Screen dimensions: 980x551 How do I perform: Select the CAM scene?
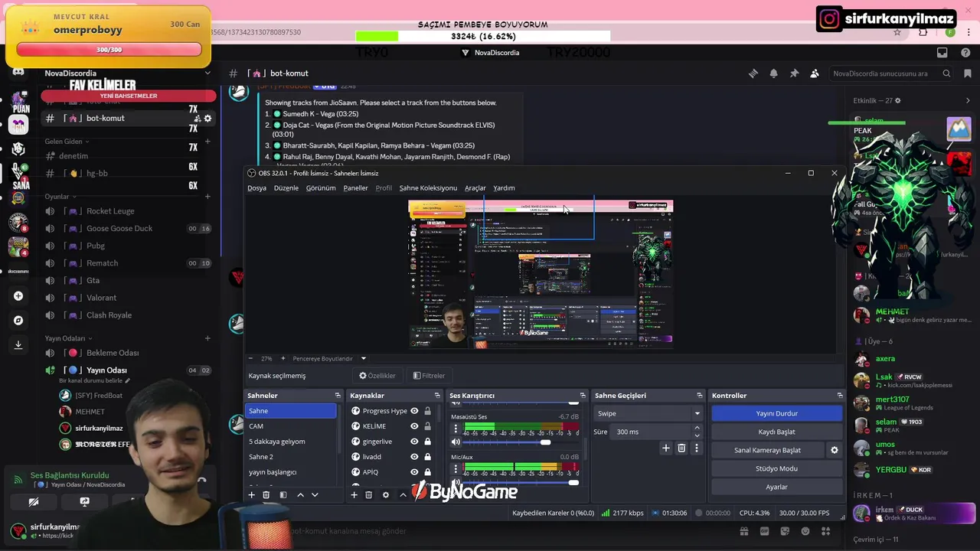pyautogui.click(x=291, y=426)
